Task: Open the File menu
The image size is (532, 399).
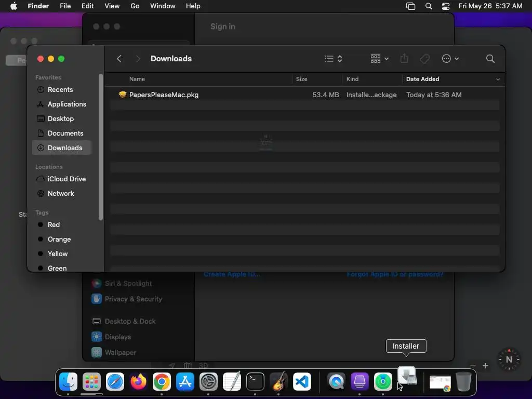Action: 65,6
